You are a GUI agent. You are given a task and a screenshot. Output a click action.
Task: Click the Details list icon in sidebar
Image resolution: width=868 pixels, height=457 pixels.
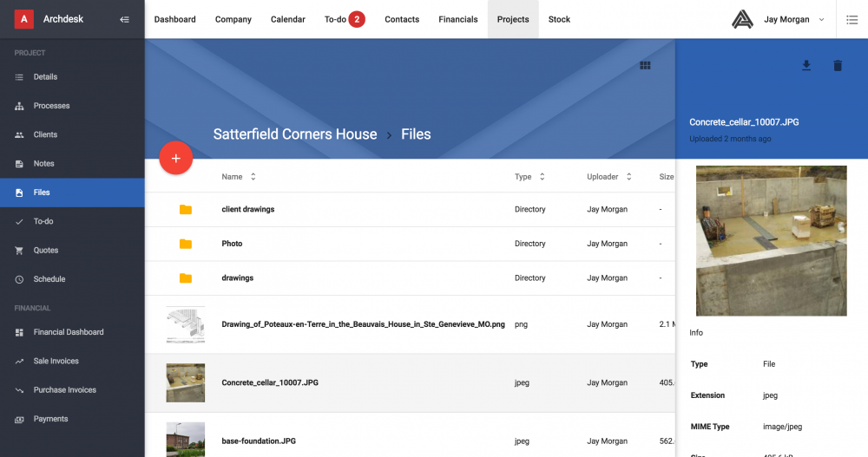click(x=19, y=77)
